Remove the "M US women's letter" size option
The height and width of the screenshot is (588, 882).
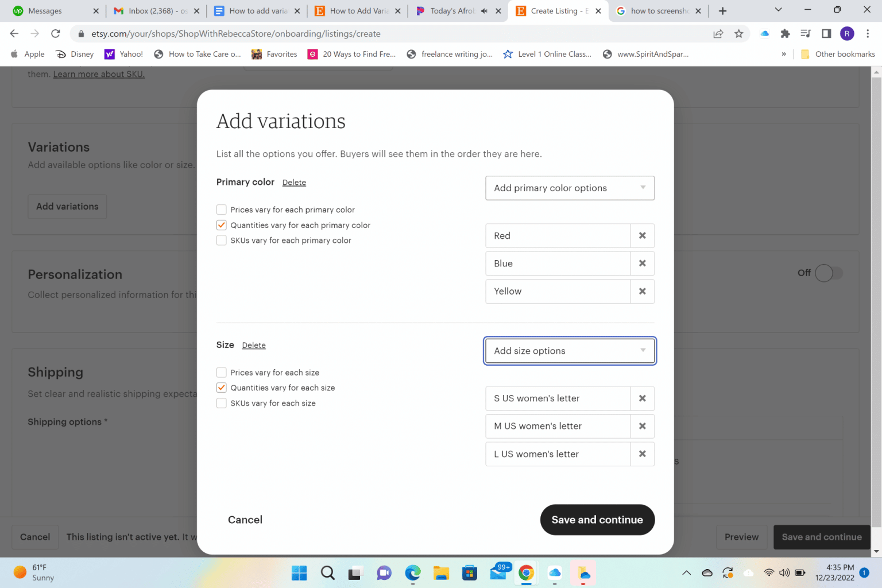[642, 426]
